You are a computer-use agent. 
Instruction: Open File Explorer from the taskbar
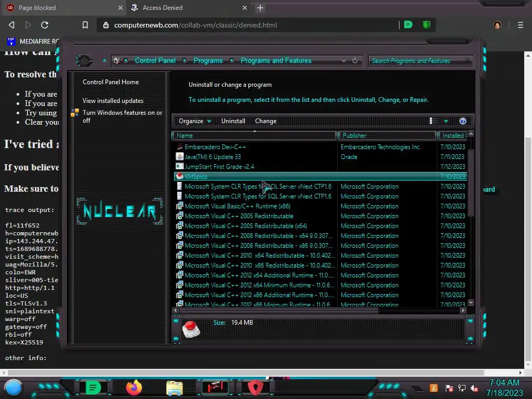[175, 388]
